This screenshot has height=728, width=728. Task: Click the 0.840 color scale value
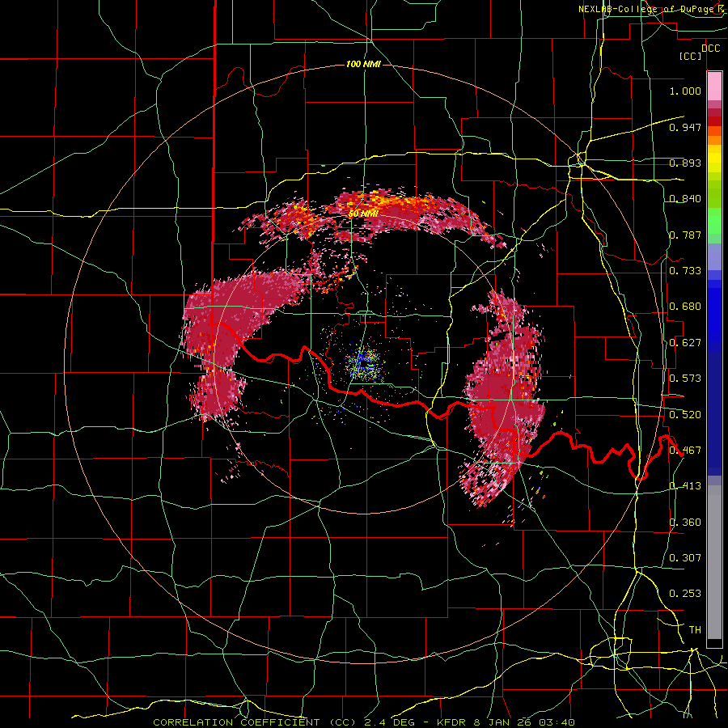pyautogui.click(x=685, y=199)
